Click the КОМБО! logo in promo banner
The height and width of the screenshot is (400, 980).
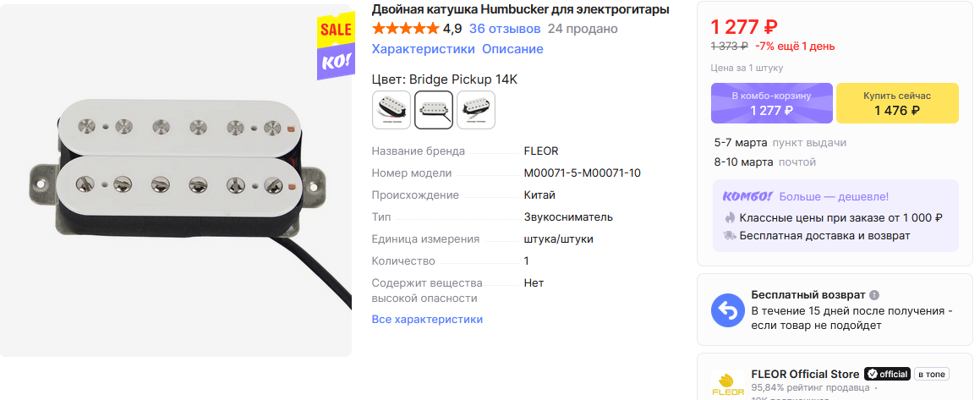click(x=747, y=196)
